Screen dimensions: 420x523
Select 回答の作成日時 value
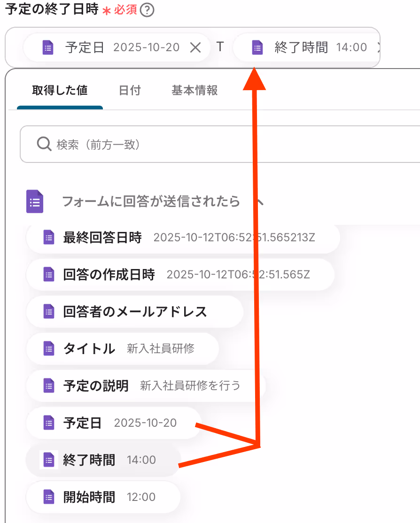pyautogui.click(x=180, y=275)
